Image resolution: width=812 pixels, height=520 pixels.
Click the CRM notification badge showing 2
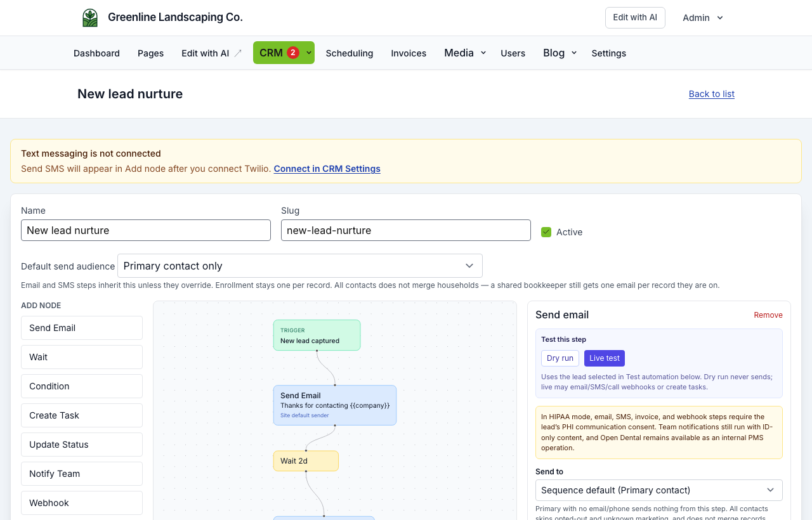pyautogui.click(x=292, y=53)
